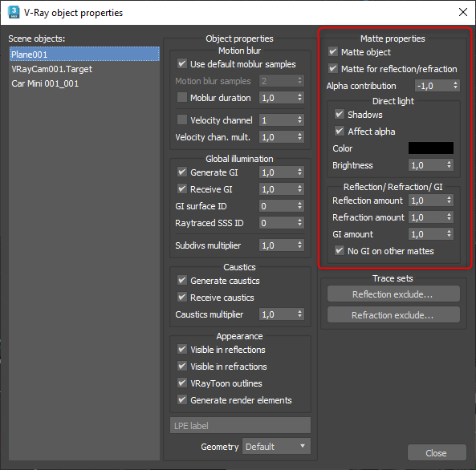
Task: Adjust Subdivs multiplier spinner
Action: (x=299, y=245)
